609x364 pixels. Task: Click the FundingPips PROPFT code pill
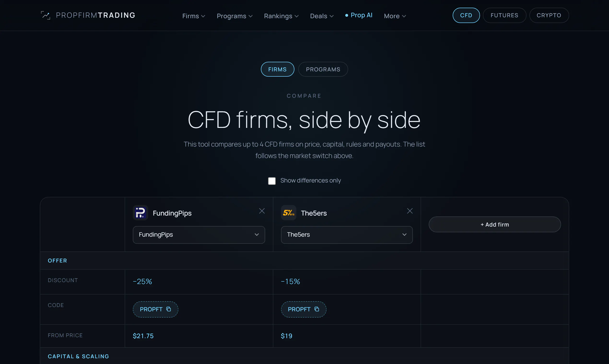pos(155,309)
